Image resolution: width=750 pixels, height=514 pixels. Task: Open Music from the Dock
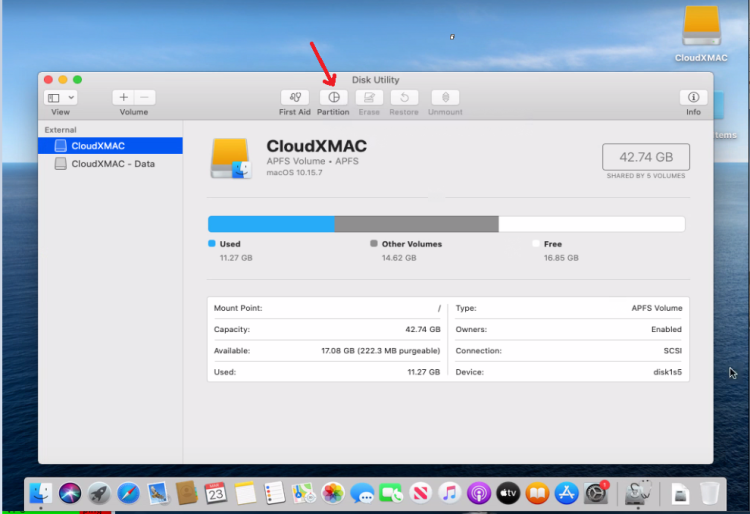pyautogui.click(x=449, y=493)
